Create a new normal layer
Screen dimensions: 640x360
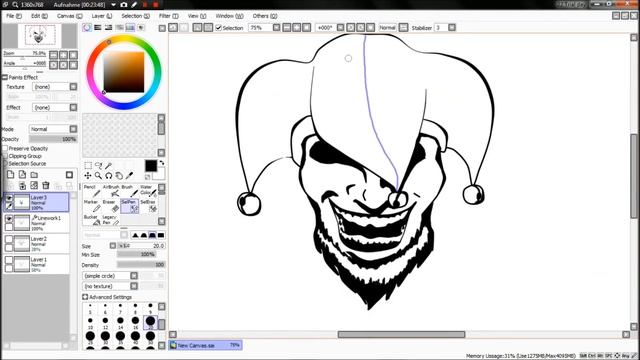11,175
